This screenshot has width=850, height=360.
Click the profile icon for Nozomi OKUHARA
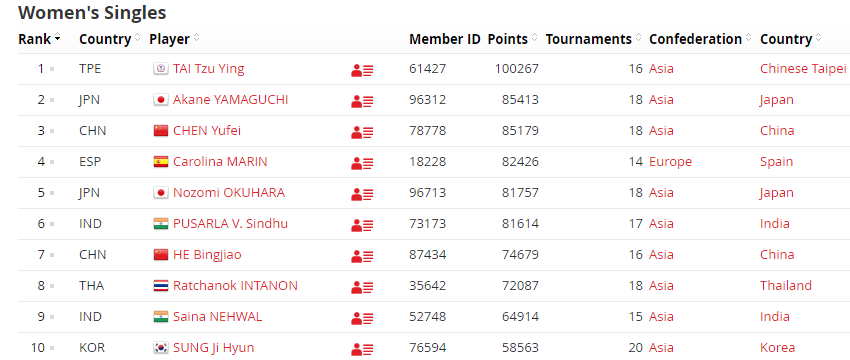pos(362,194)
